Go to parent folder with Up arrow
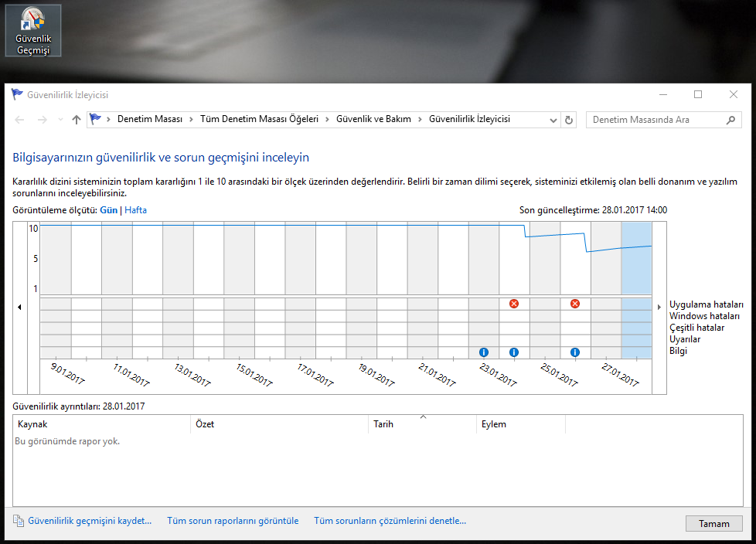 75,120
